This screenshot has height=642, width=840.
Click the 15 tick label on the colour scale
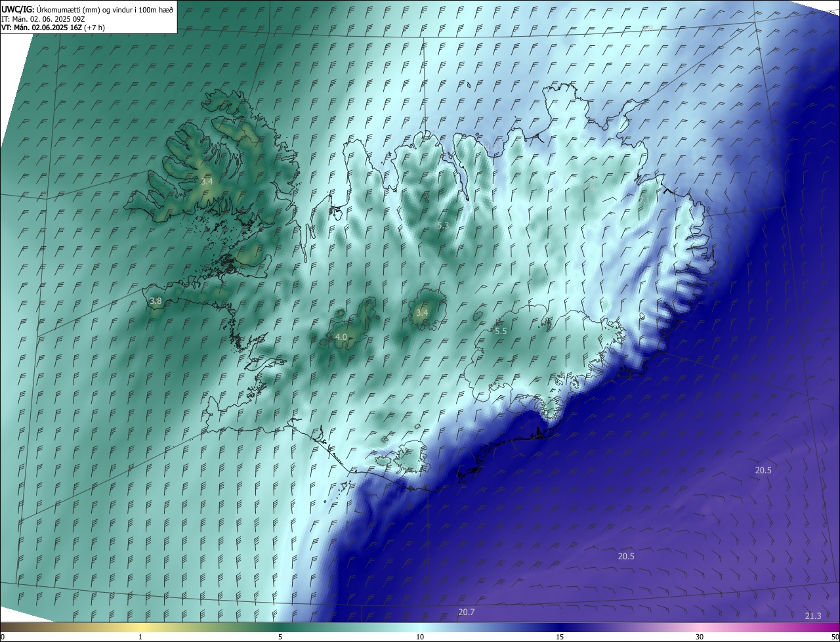[560, 637]
